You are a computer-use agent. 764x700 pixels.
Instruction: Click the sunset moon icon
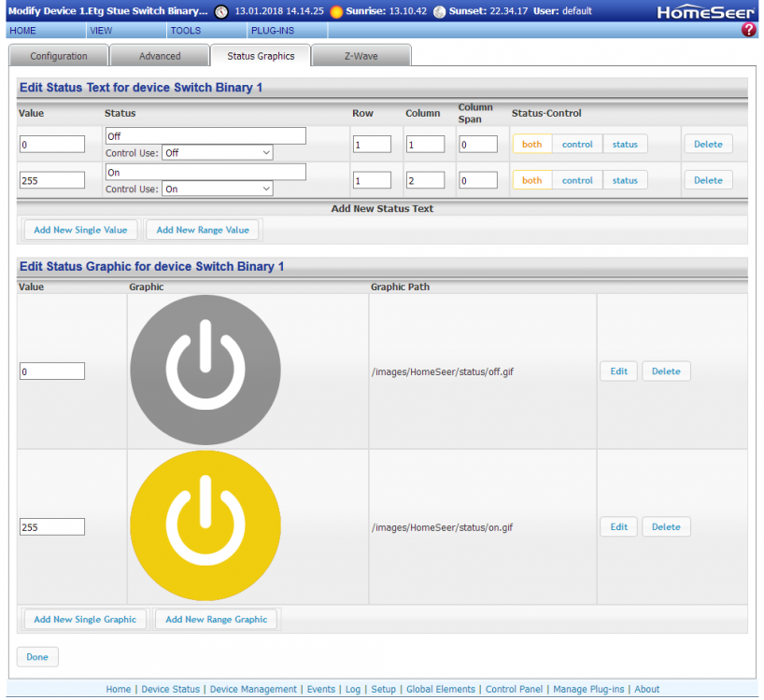click(440, 12)
